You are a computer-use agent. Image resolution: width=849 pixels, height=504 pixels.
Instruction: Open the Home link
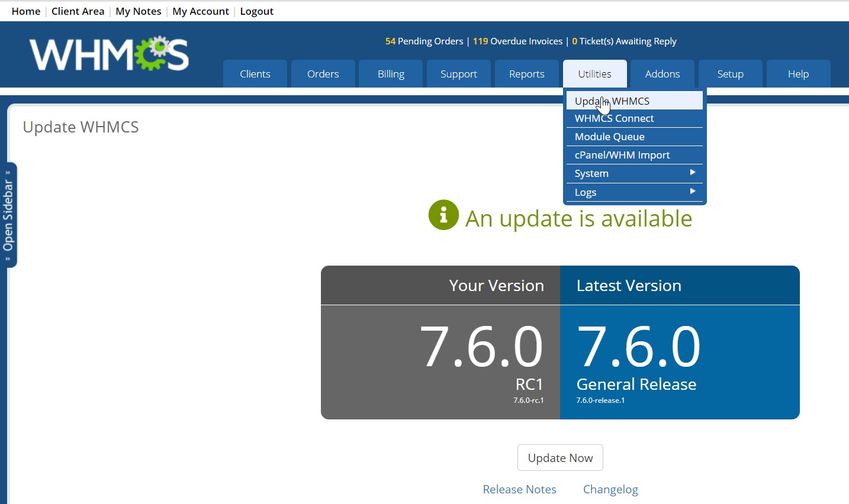26,11
